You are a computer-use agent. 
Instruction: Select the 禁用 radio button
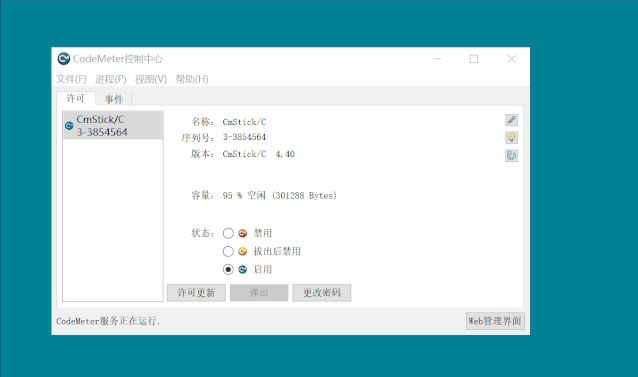[x=228, y=233]
